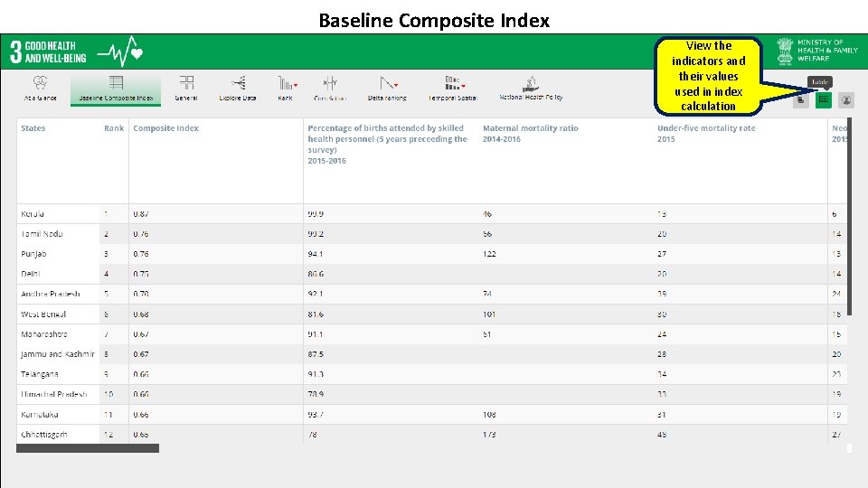Select the Baseline Composite Index tab
The width and height of the screenshot is (868, 488).
(x=116, y=89)
